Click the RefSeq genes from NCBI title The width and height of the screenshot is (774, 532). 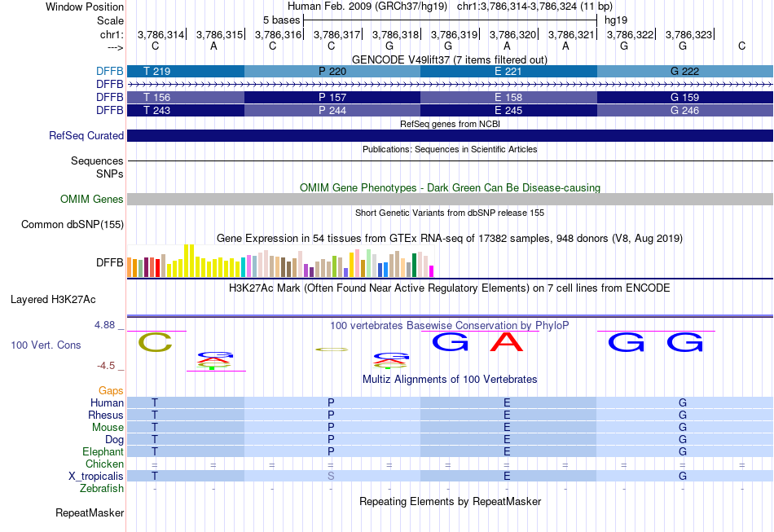tap(451, 124)
